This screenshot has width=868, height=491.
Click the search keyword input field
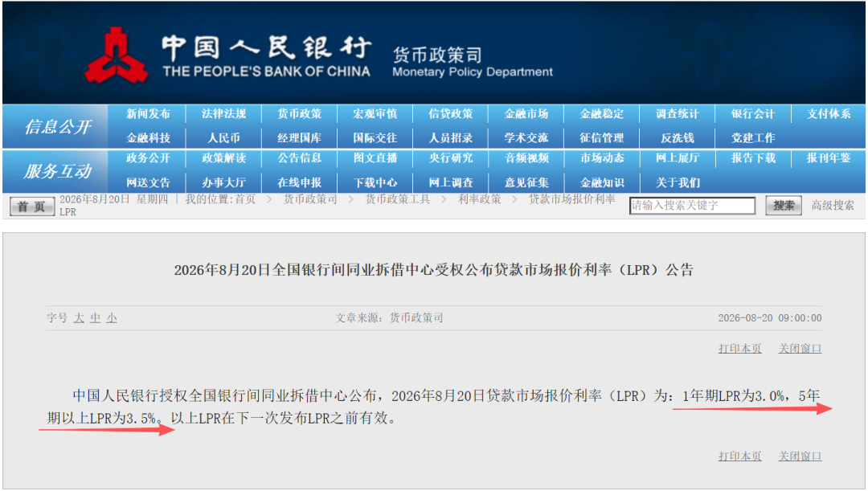[x=692, y=206]
